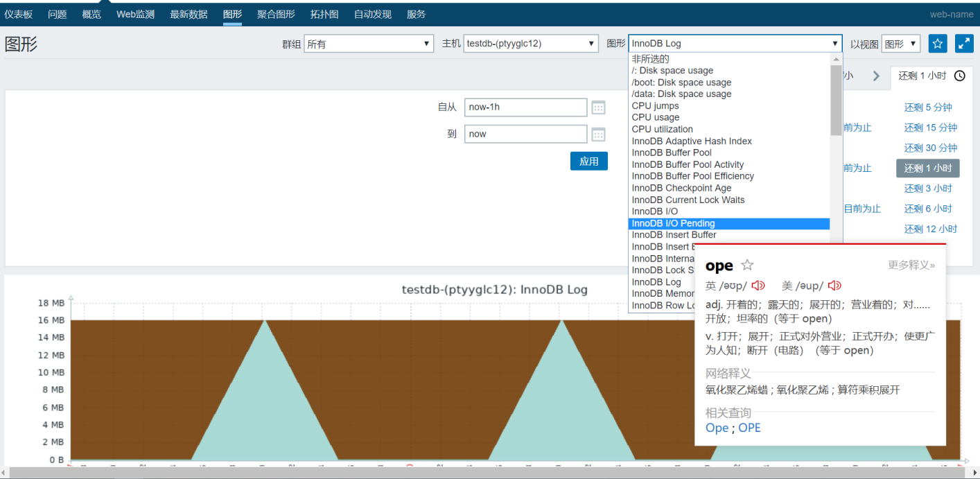Click the web-name label in header

pyautogui.click(x=952, y=14)
